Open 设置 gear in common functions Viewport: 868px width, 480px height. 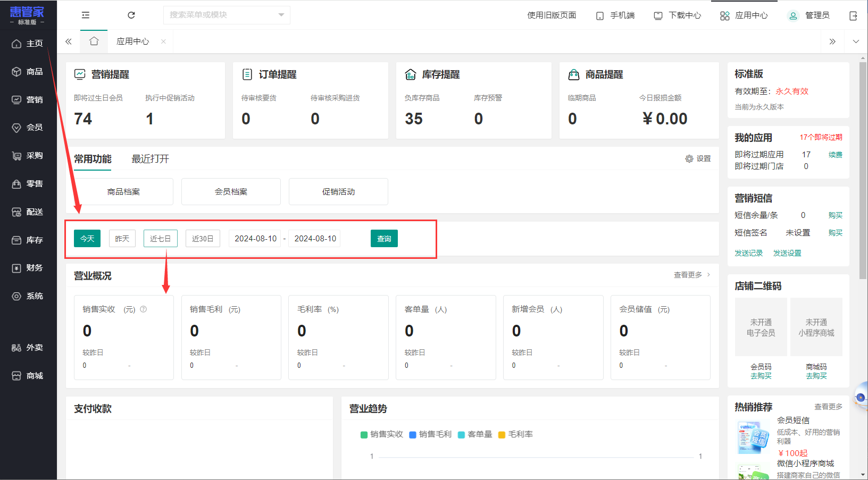(698, 158)
